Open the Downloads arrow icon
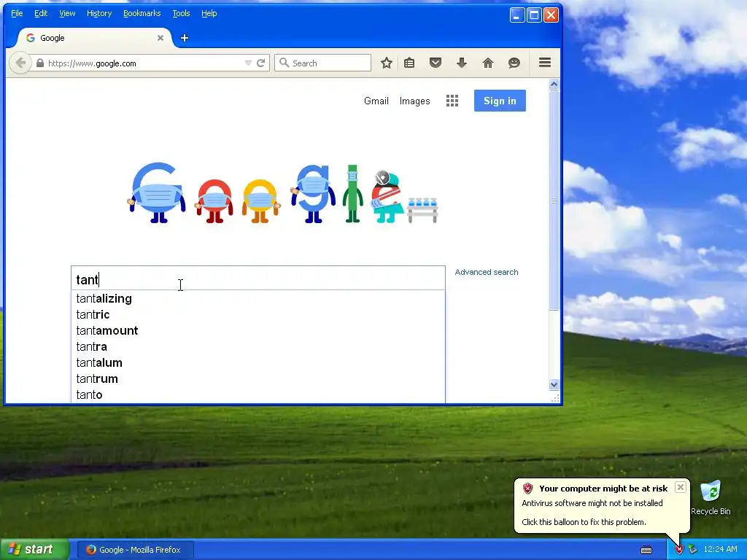 click(462, 63)
